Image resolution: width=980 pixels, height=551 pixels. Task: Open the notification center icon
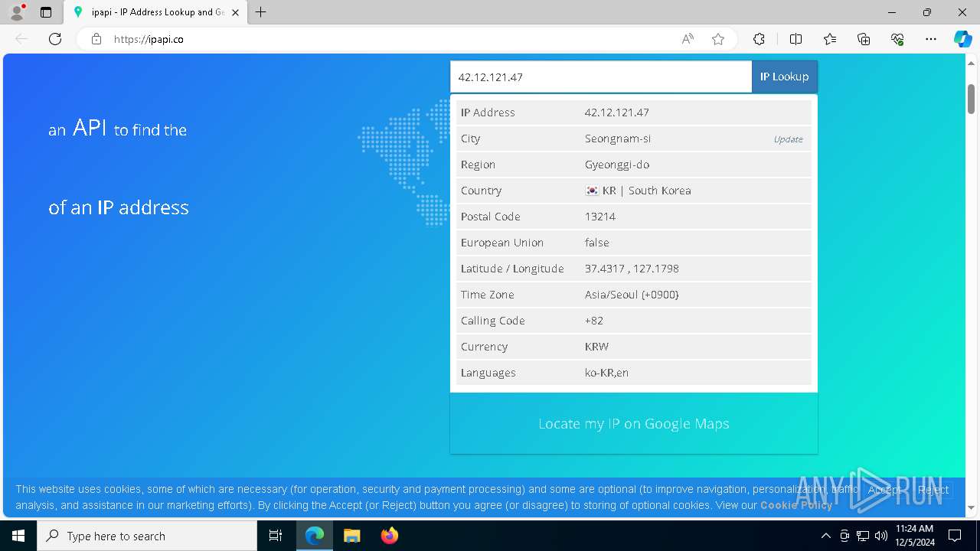955,536
